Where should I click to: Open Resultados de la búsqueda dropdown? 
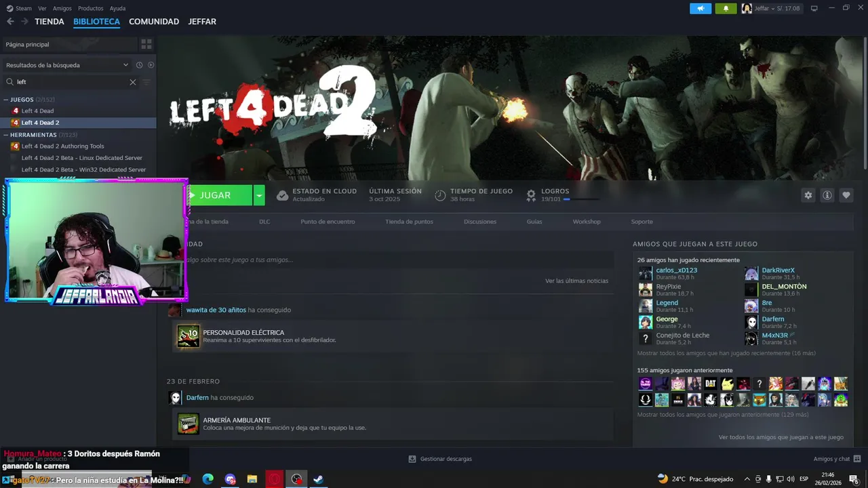pos(67,65)
